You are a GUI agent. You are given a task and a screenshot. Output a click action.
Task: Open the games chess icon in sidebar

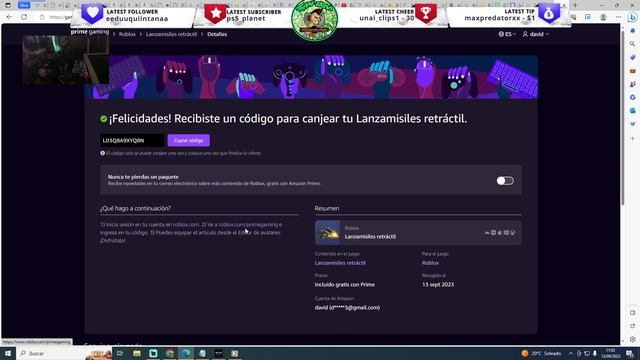(633, 84)
